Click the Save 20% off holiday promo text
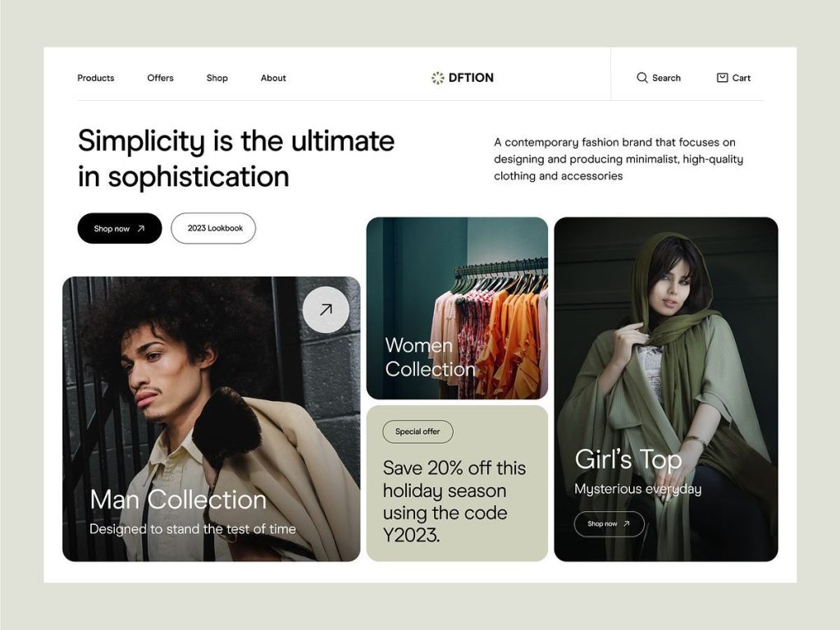This screenshot has height=630, width=840. 454,501
